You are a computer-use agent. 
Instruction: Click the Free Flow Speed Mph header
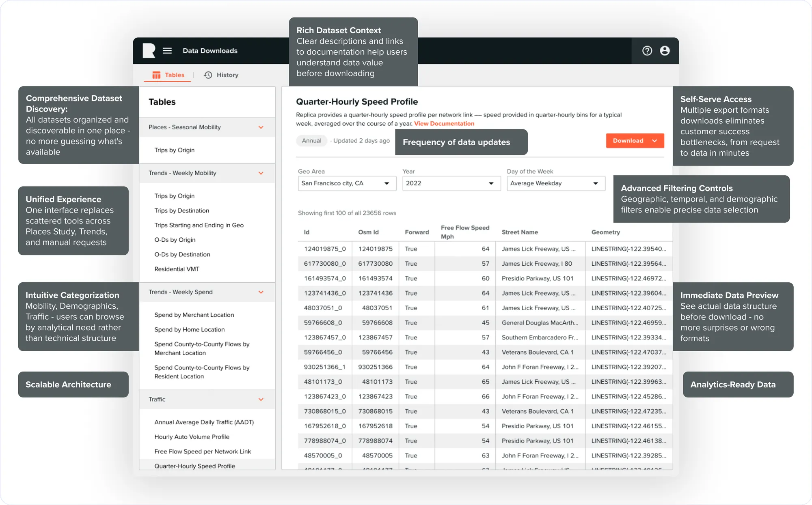tap(465, 232)
